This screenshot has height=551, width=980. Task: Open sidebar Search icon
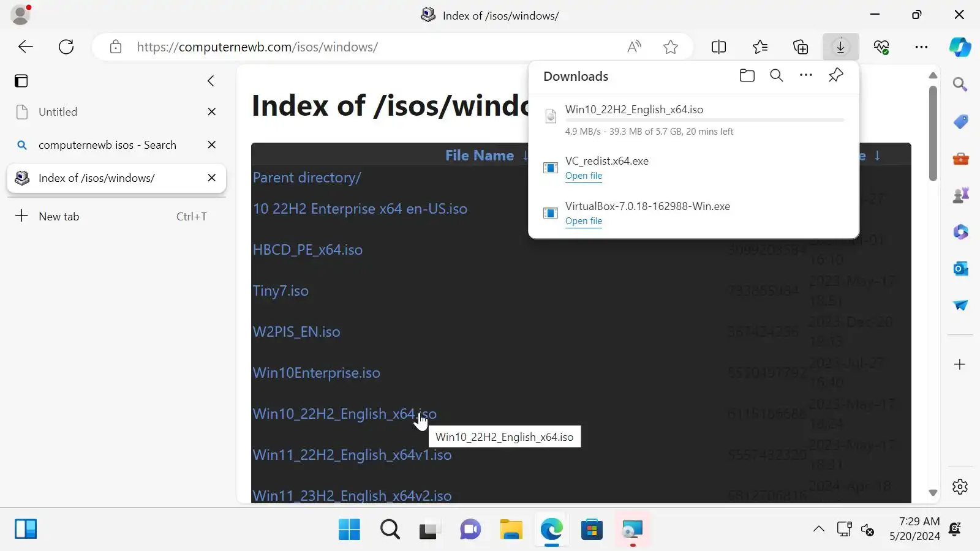(960, 84)
